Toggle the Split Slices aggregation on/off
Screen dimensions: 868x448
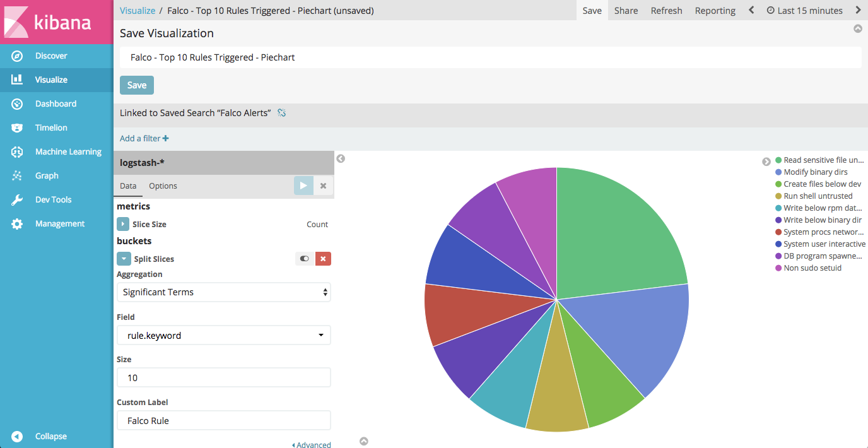(305, 259)
